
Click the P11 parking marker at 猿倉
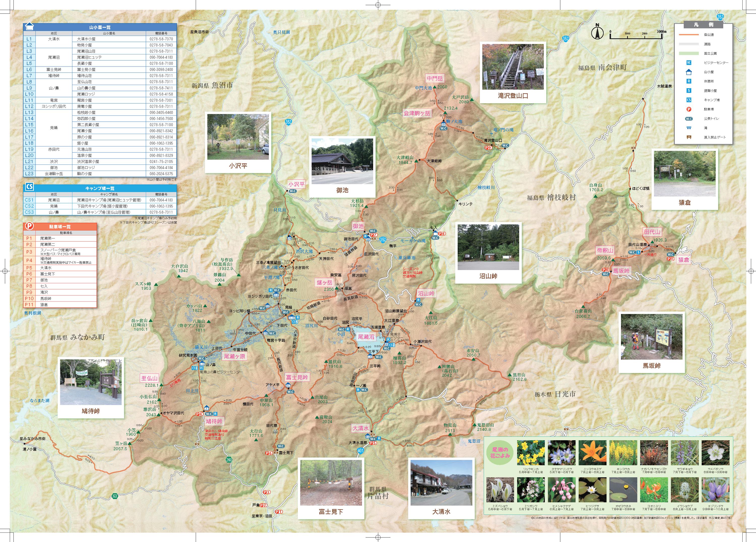click(x=671, y=259)
